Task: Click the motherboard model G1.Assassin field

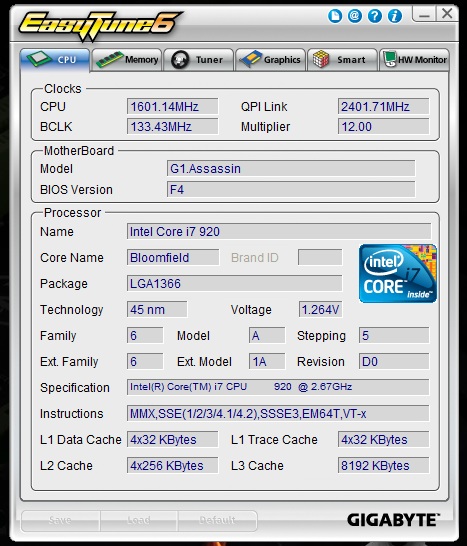Action: [291, 169]
